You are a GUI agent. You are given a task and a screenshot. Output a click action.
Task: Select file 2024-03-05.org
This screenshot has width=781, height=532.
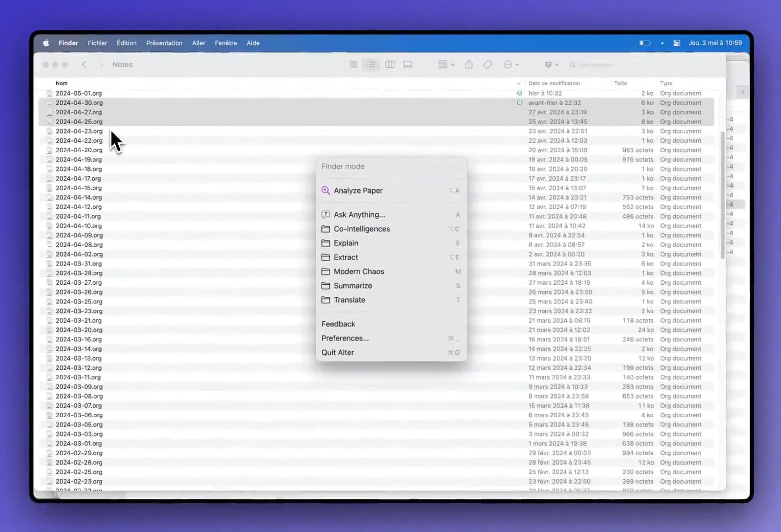point(79,425)
